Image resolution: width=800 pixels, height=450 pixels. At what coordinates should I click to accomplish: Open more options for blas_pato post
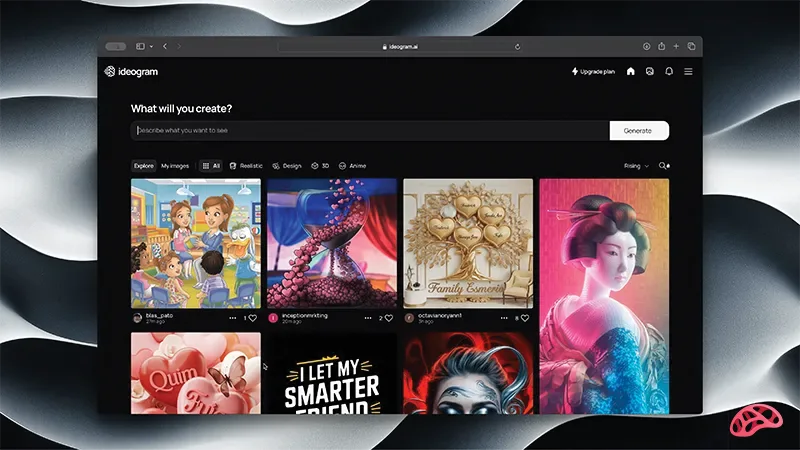(x=232, y=317)
